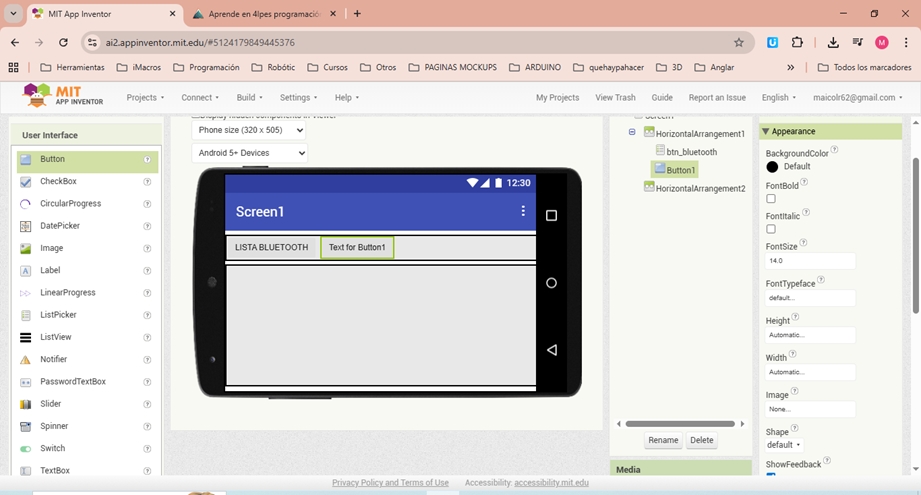Toggle the FontItalic checkbox
The width and height of the screenshot is (921, 495).
[x=771, y=229]
